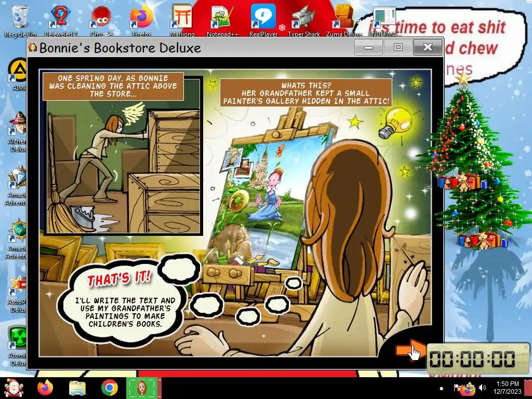Screen dimensions: 532x399
Task: Maximize the Bonnie's Bookstore Deluxe window
Action: click(398, 47)
